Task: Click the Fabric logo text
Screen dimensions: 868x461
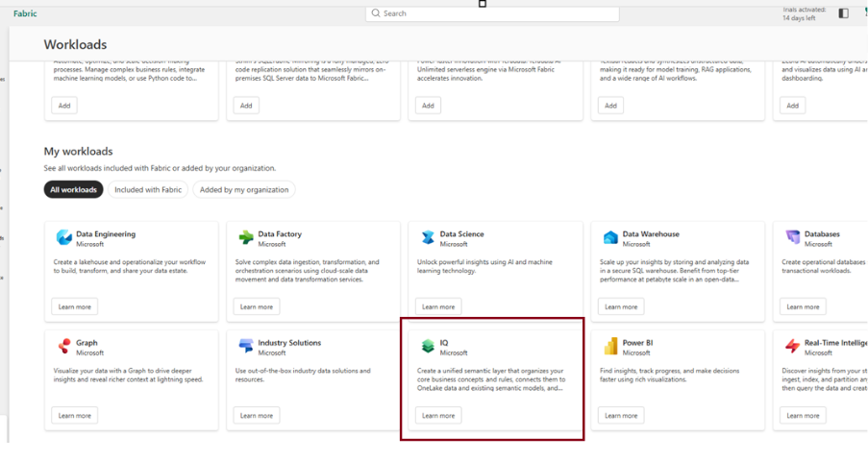Action: [25, 13]
